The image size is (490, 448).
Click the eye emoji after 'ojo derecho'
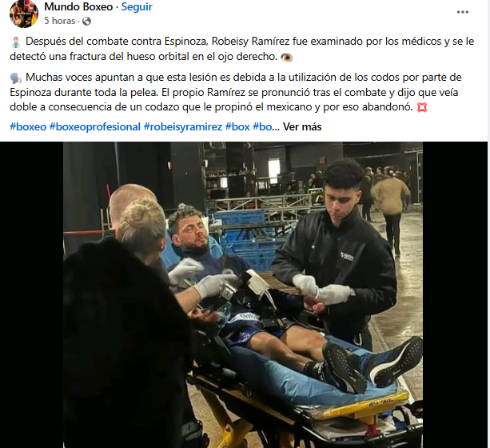click(x=286, y=58)
